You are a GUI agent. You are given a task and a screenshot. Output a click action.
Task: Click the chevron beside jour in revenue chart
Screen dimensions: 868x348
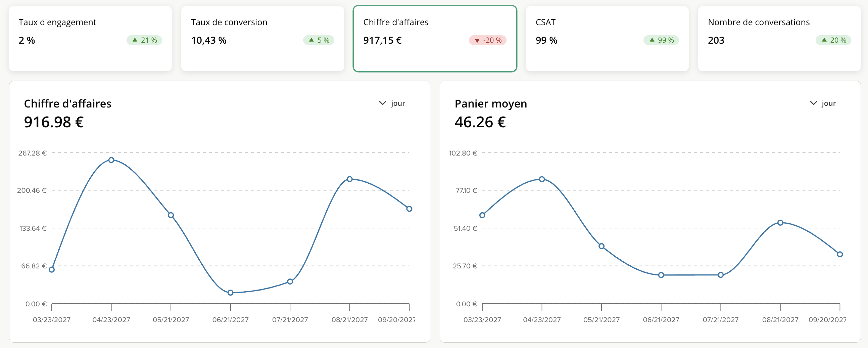pos(382,103)
